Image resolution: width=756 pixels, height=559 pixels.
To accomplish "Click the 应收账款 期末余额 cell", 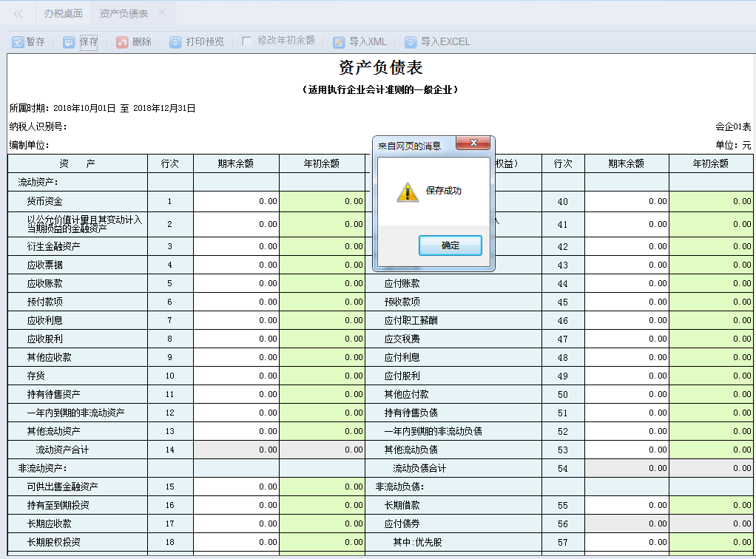I will [x=236, y=282].
